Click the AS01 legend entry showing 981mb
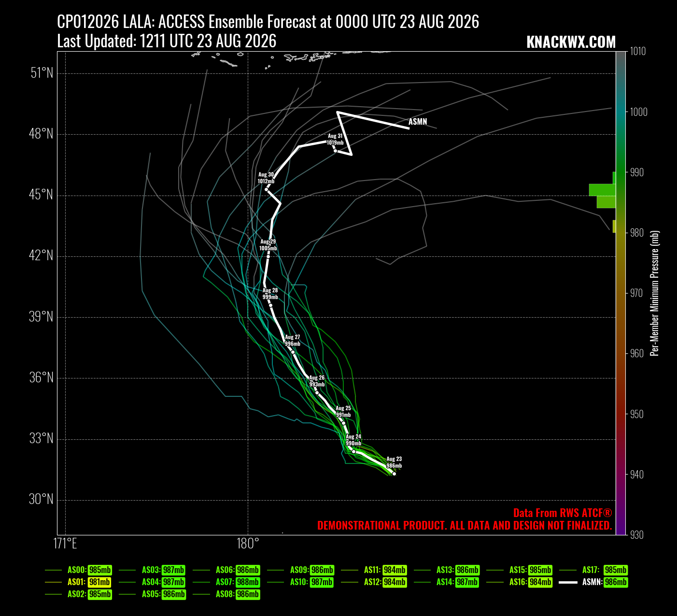The height and width of the screenshot is (616, 677). tap(78, 582)
